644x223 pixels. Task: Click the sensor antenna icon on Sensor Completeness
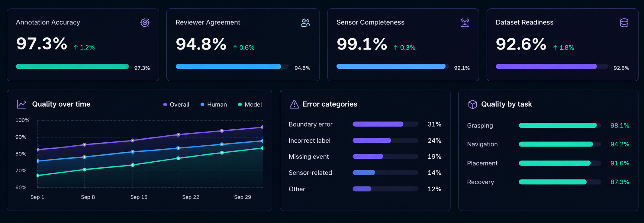pyautogui.click(x=465, y=23)
